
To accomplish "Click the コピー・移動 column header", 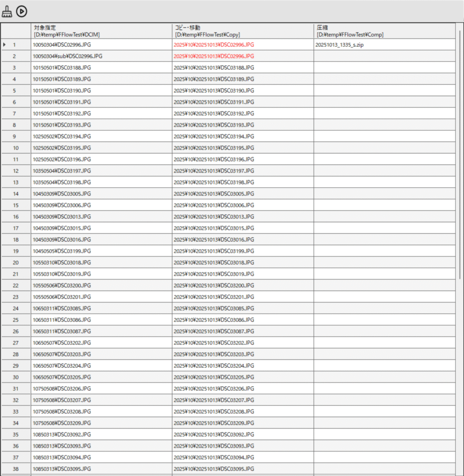I will (x=242, y=31).
